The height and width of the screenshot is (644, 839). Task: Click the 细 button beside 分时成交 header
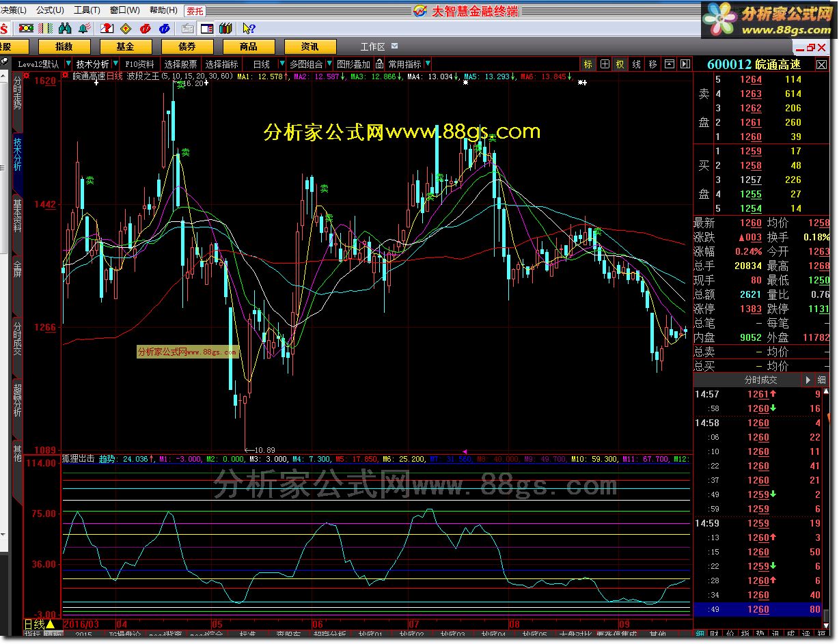pos(822,380)
